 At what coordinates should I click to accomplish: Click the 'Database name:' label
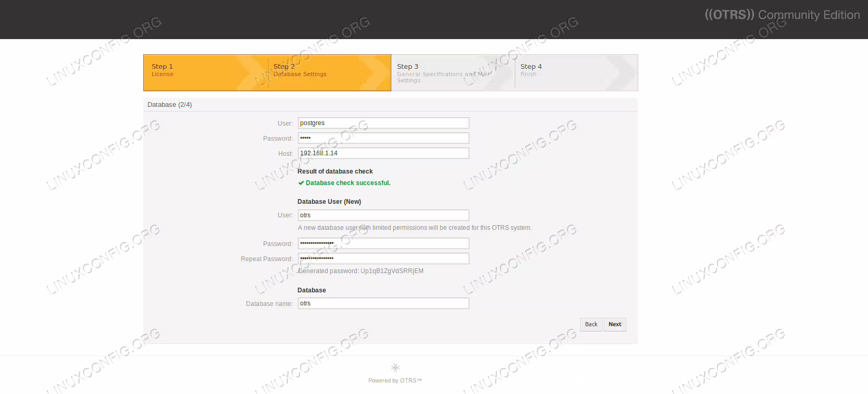(269, 304)
